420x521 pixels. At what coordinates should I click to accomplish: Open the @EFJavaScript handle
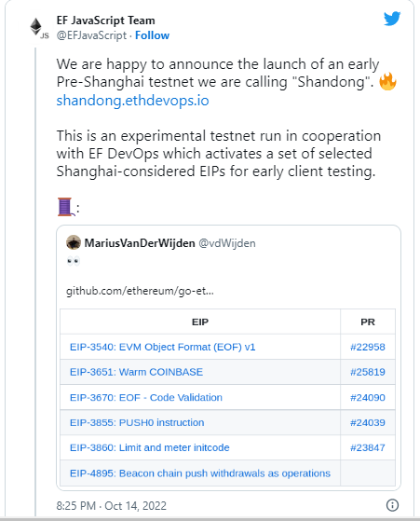[x=91, y=35]
